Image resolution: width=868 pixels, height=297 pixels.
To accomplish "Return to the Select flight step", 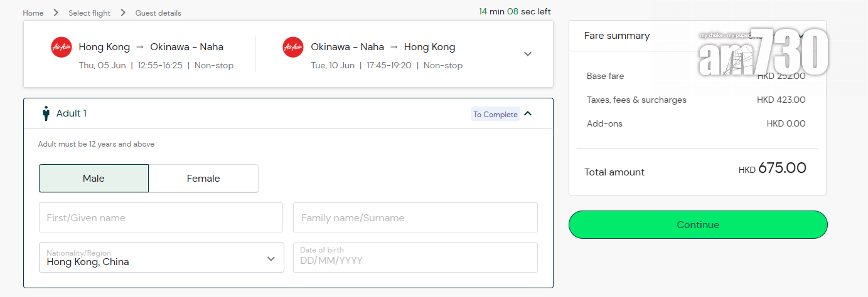I will click(x=89, y=13).
